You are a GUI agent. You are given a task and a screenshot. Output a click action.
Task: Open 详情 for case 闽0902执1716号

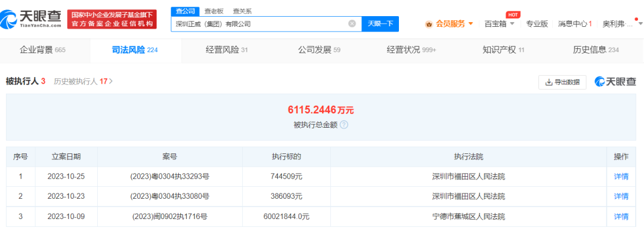click(x=621, y=216)
